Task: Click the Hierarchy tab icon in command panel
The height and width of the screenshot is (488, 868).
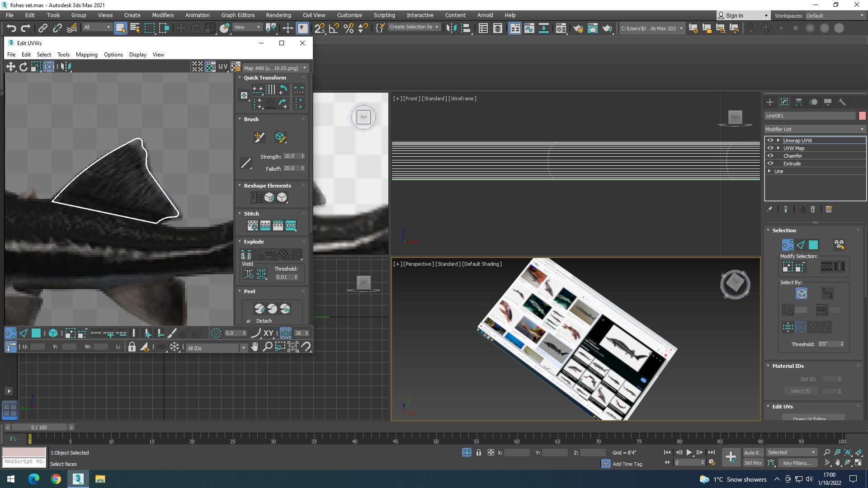Action: [799, 102]
